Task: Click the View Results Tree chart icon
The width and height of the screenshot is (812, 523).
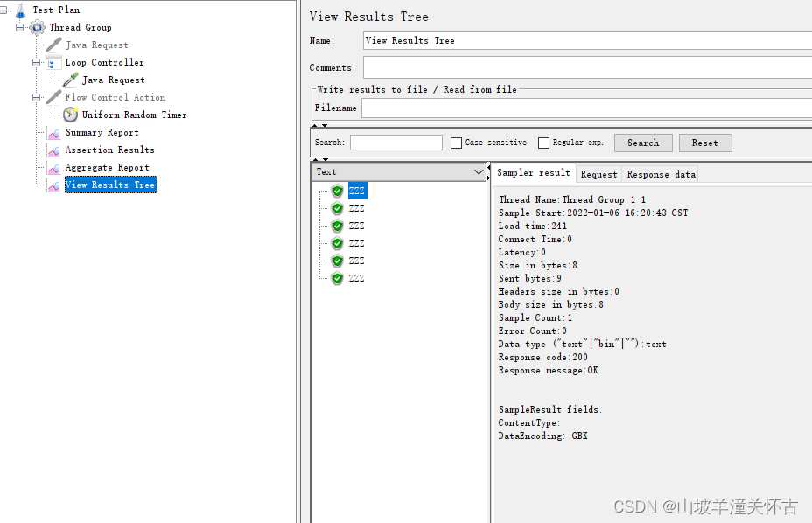Action: pos(53,185)
